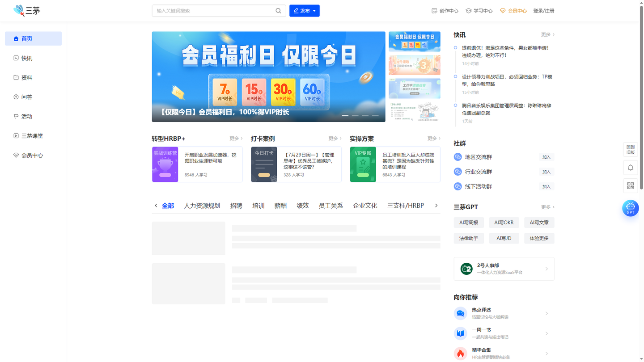Viewport: 644px width, 362px height.
Task: Click the 学习中心 graduation cap icon
Action: pos(468,11)
